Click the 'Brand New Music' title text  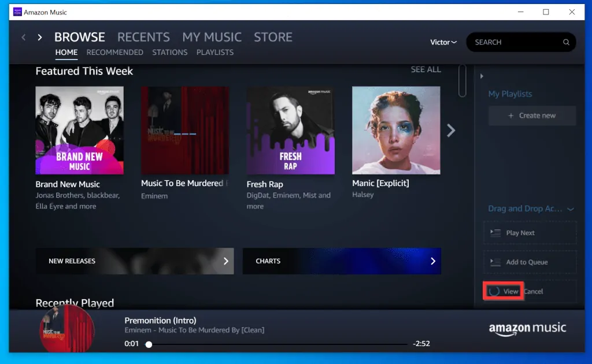coord(68,184)
